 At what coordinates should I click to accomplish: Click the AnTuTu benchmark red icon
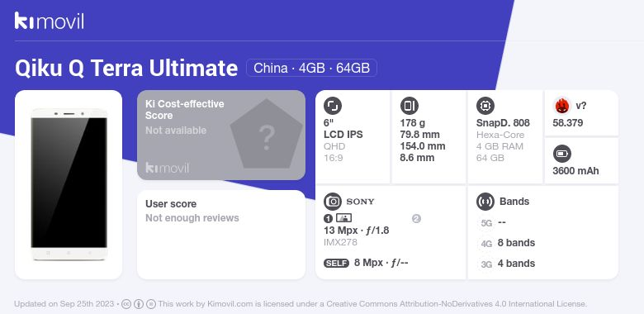click(562, 106)
